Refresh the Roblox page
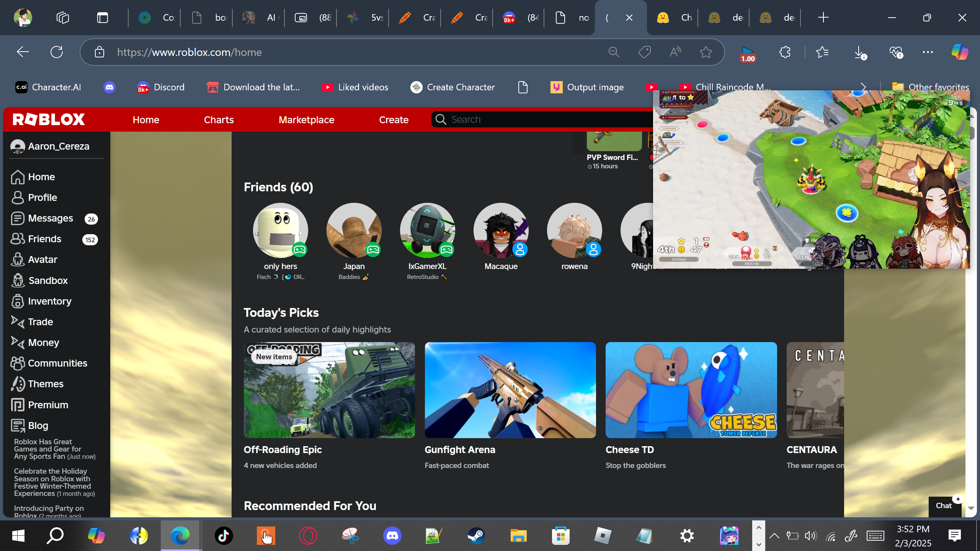 (x=57, y=52)
